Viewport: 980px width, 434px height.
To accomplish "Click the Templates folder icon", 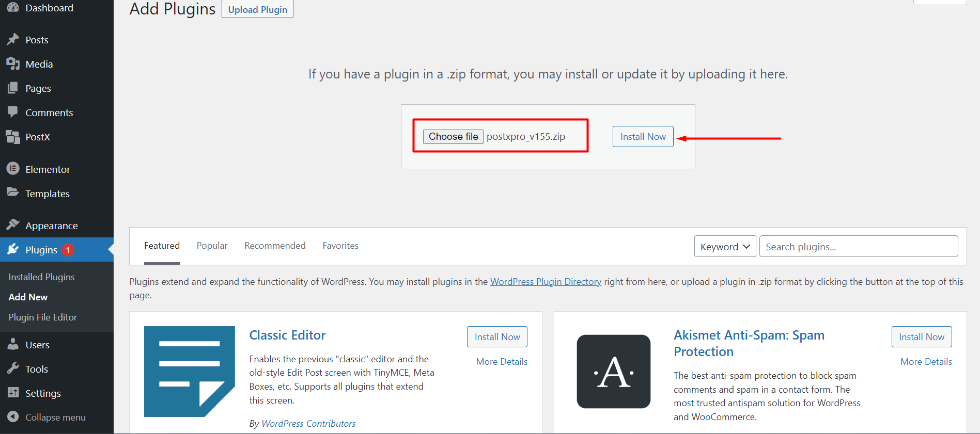I will (x=13, y=192).
